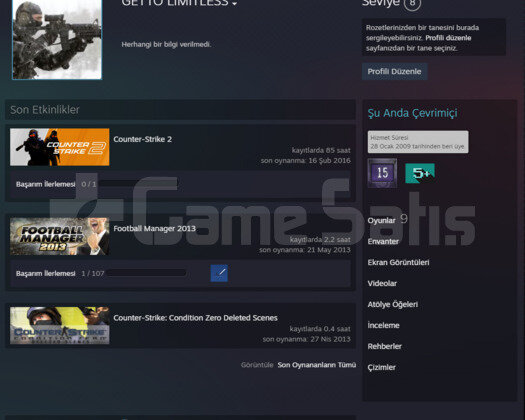Open Counter-Strike: Condition Zero Deleted Scenes title
This screenshot has width=525, height=420.
tap(195, 318)
